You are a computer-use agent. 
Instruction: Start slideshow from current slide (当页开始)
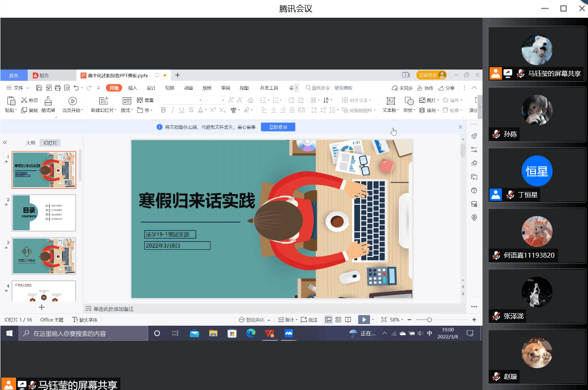pyautogui.click(x=73, y=101)
